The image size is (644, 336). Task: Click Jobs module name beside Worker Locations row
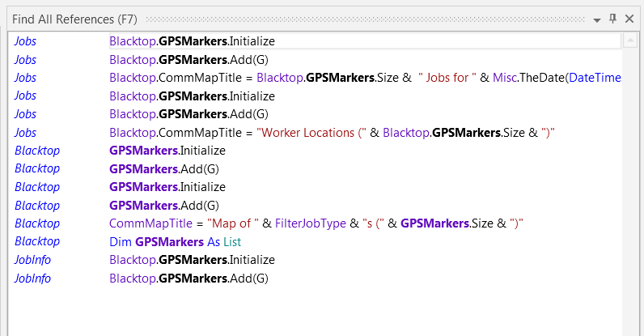pyautogui.click(x=25, y=133)
